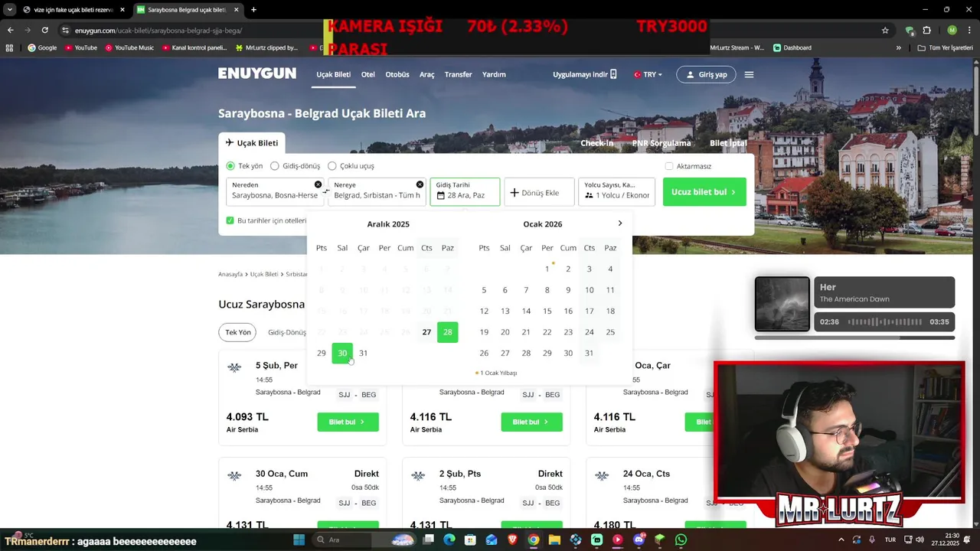Open Discord from the taskbar
The height and width of the screenshot is (551, 980).
[639, 540]
